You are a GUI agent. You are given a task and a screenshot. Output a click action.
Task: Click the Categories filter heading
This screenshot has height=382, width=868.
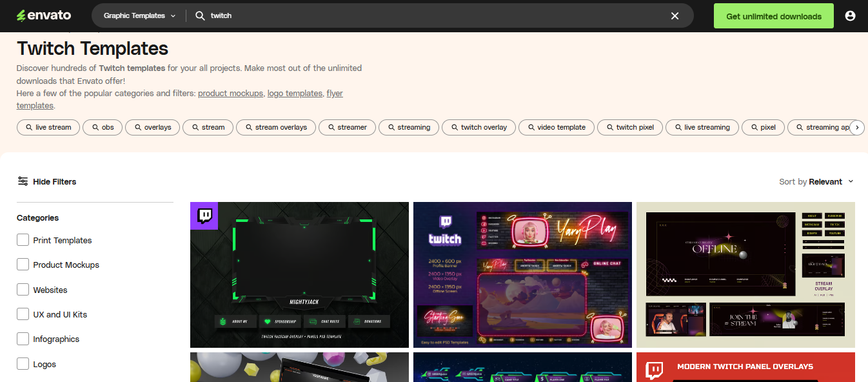[37, 218]
